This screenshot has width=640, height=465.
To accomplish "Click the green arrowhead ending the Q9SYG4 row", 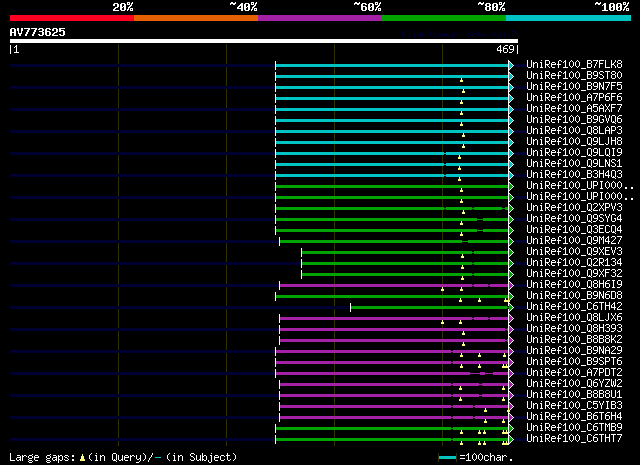I will point(511,219).
